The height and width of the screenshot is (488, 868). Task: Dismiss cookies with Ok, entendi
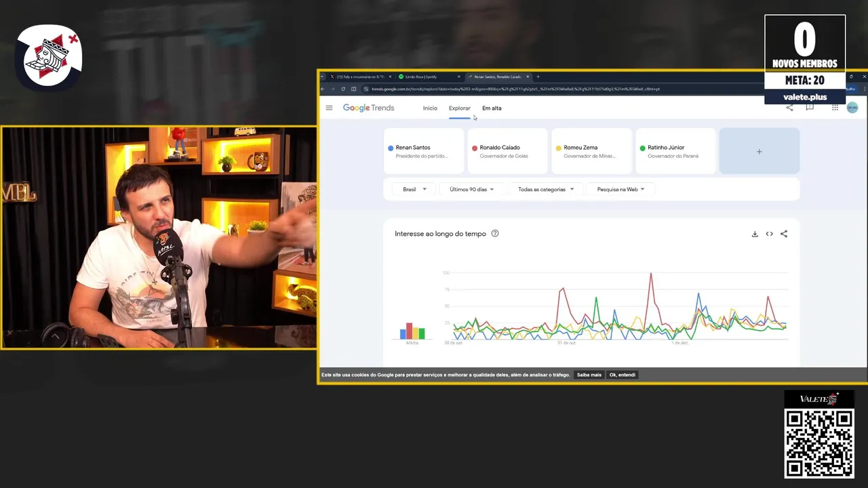[623, 375]
